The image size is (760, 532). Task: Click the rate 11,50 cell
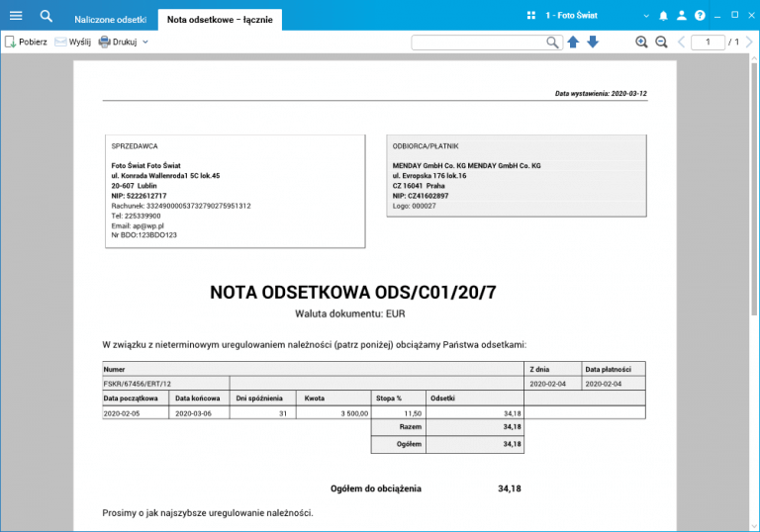coord(399,413)
